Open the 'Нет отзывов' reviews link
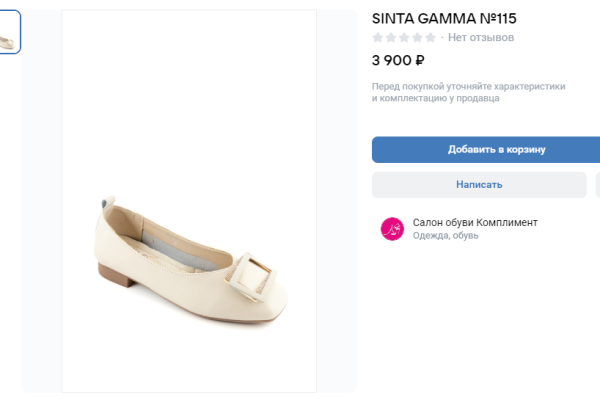 [x=481, y=38]
